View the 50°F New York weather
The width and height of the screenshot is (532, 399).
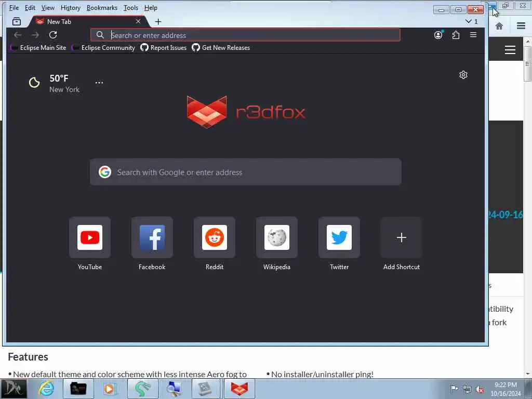click(54, 84)
